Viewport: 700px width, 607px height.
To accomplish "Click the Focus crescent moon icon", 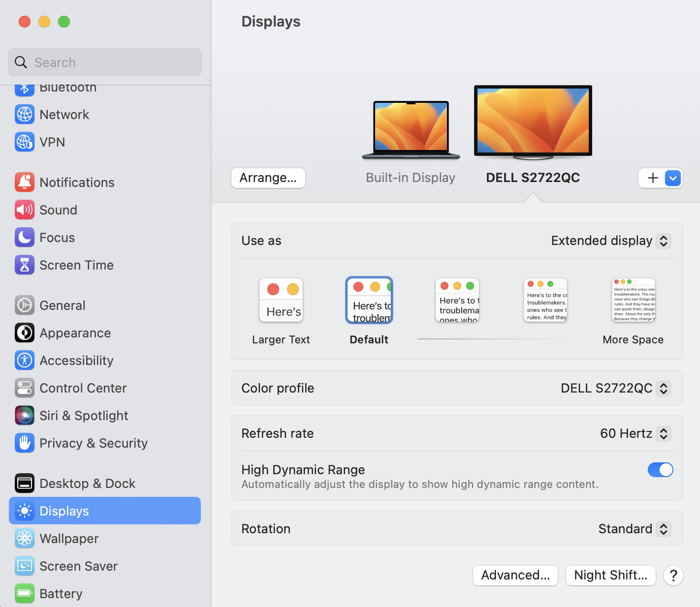I will coord(25,237).
